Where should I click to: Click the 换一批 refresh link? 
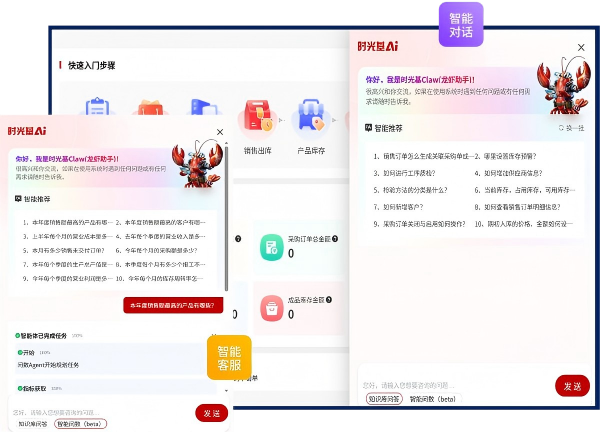(571, 128)
